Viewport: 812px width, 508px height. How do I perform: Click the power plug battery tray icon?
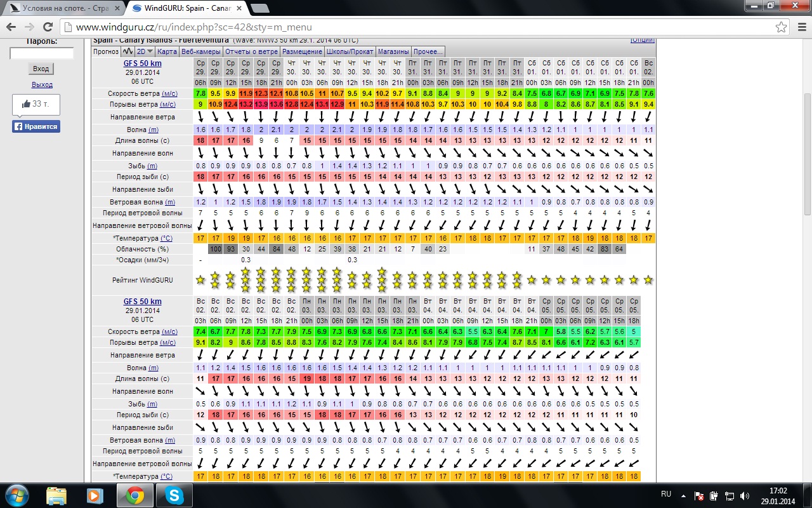point(714,495)
